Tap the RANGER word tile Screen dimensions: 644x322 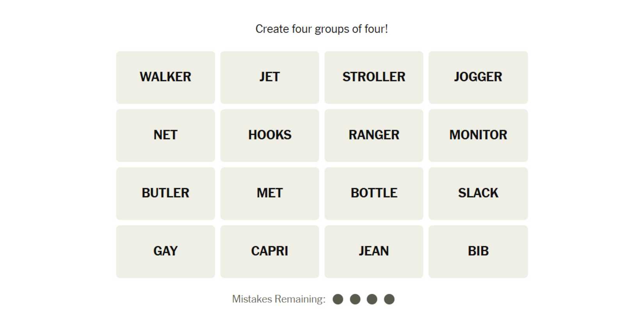[x=374, y=135]
